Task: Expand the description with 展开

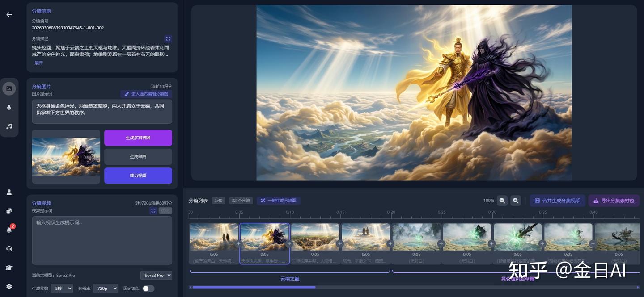Action: (39, 63)
